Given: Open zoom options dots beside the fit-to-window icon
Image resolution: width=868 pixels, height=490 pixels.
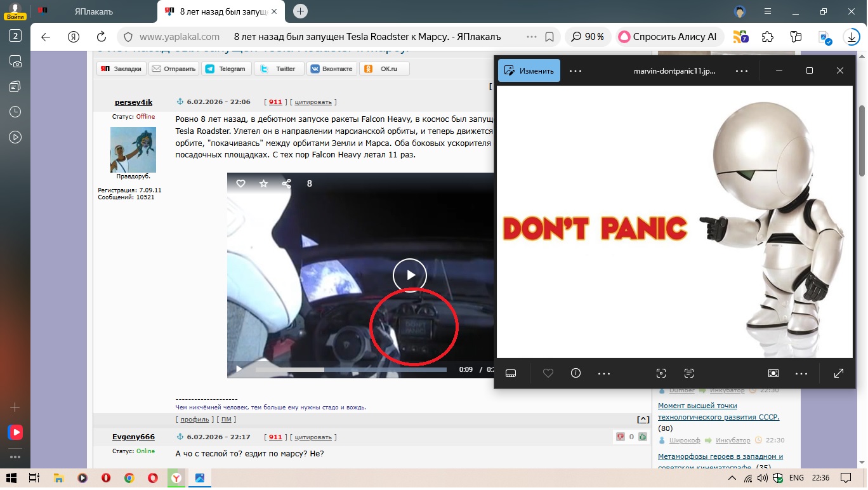Looking at the screenshot, I should pos(801,373).
